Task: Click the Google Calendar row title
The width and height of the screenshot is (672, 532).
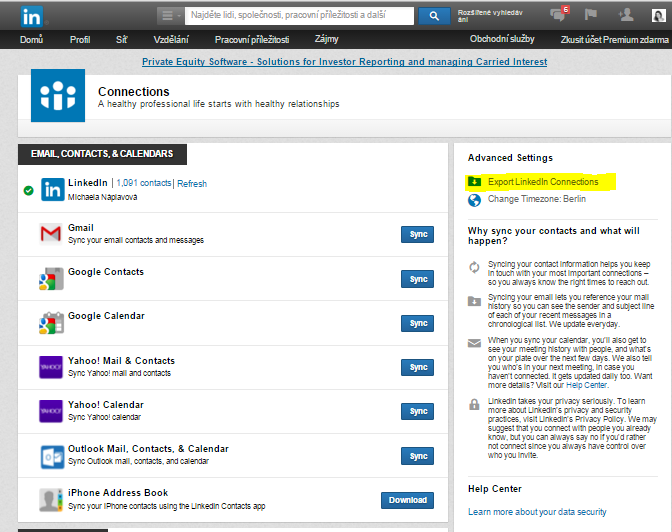Action: coord(106,316)
